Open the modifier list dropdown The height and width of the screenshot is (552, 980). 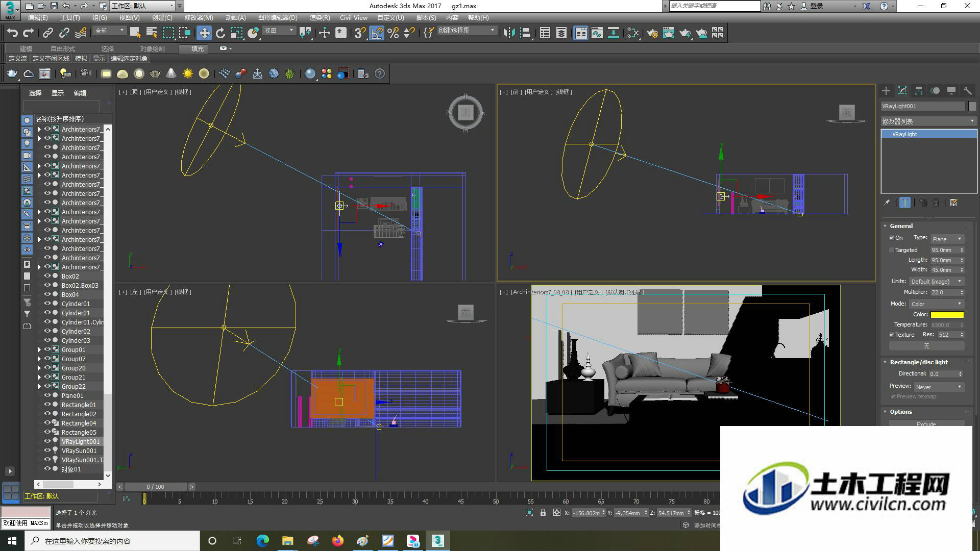point(928,121)
